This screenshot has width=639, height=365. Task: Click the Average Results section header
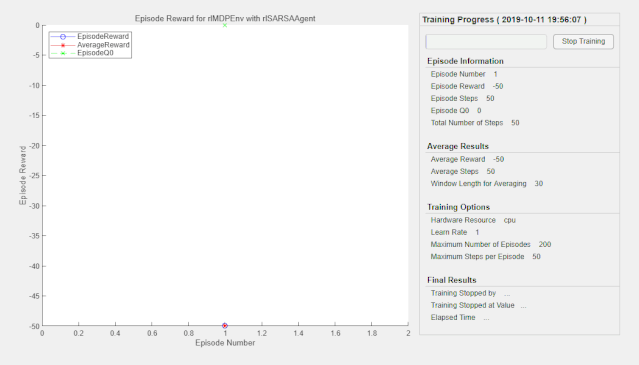(458, 146)
